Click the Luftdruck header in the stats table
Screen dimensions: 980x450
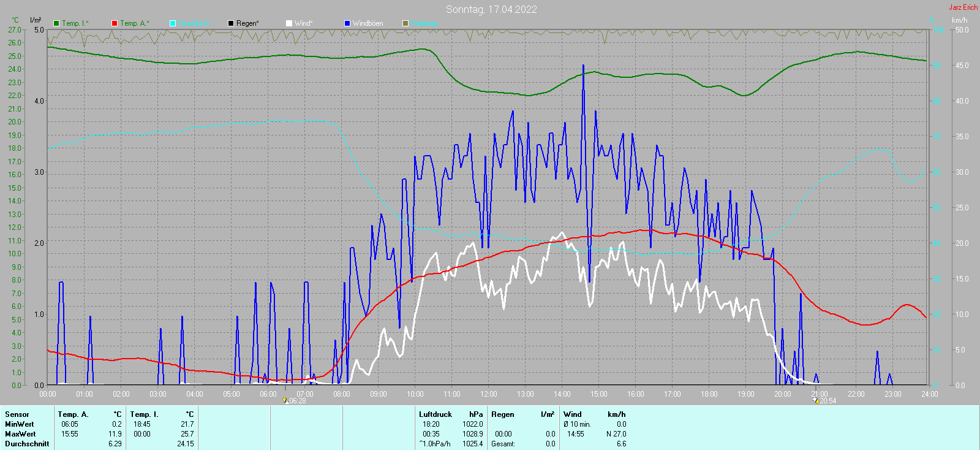click(435, 414)
